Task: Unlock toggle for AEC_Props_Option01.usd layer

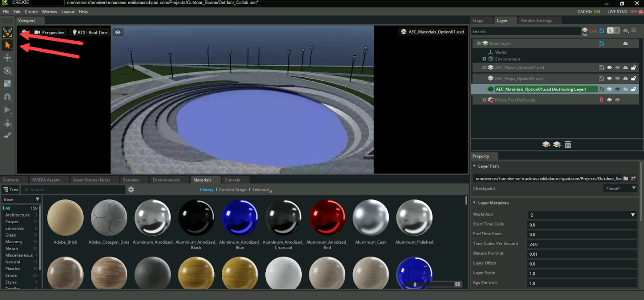Action: (x=633, y=79)
